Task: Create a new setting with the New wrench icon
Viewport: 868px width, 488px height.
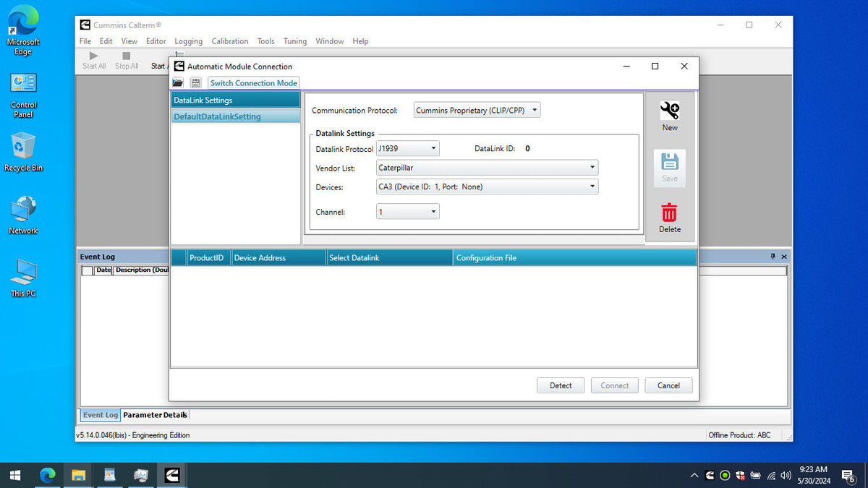Action: [669, 114]
